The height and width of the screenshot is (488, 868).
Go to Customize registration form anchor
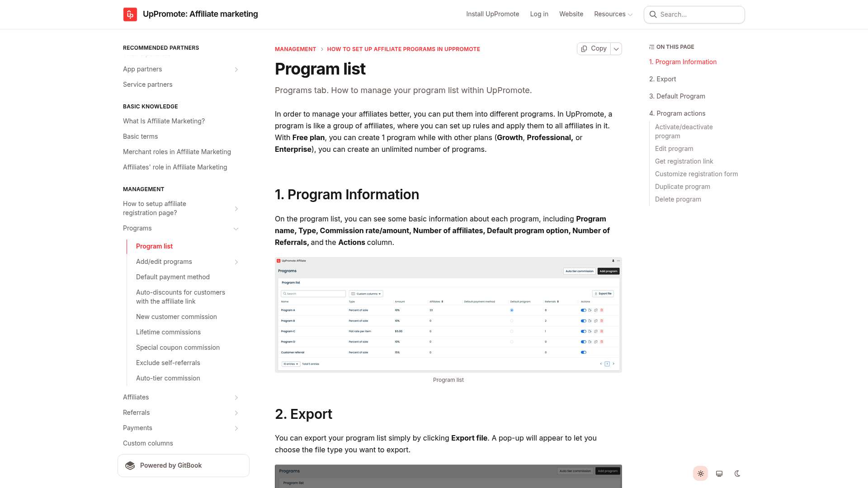(696, 174)
